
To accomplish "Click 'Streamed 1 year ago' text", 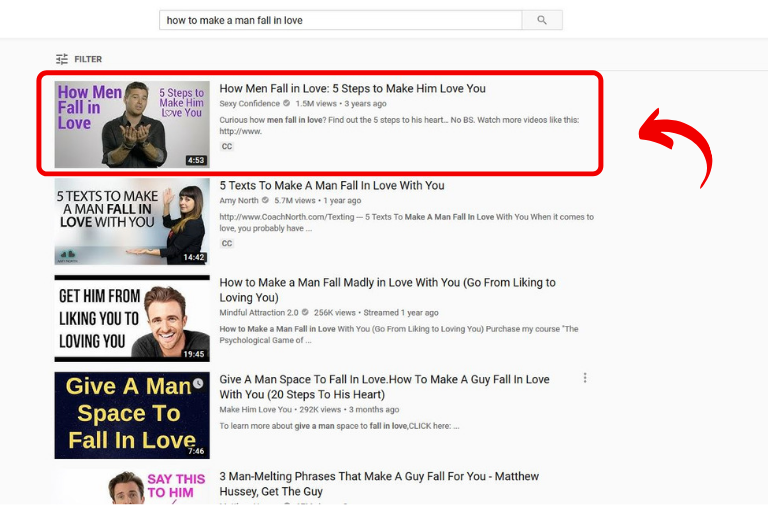I will click(401, 313).
